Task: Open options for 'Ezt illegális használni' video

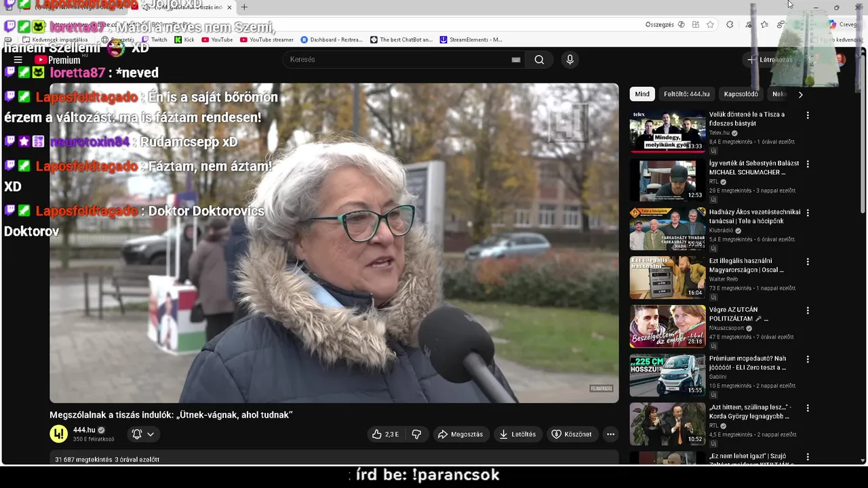Action: pos(808,262)
